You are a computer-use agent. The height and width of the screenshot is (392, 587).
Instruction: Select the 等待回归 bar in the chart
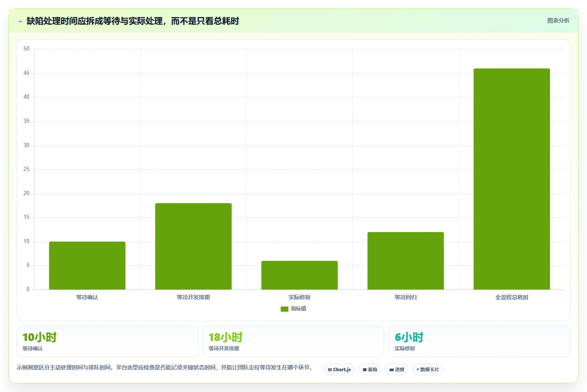[x=406, y=261]
